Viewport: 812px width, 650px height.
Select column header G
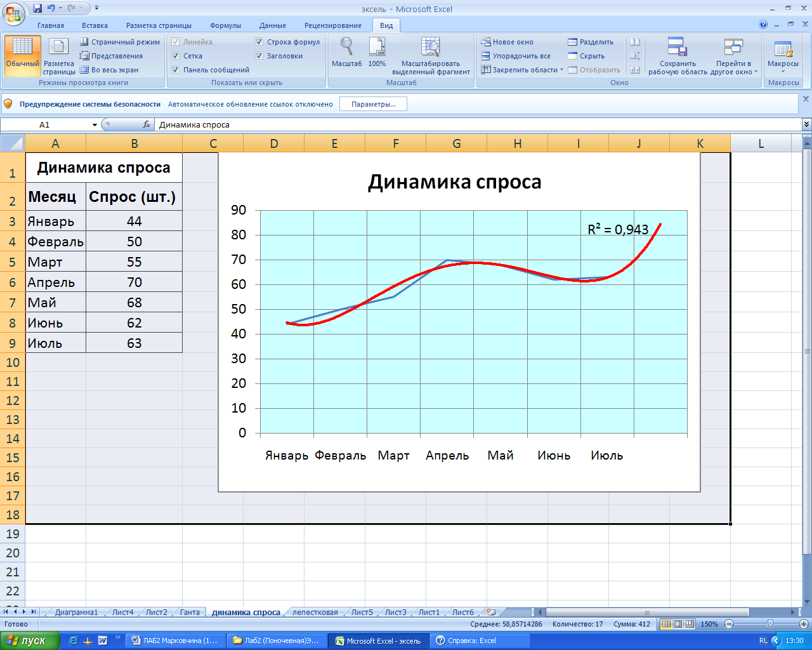[456, 143]
